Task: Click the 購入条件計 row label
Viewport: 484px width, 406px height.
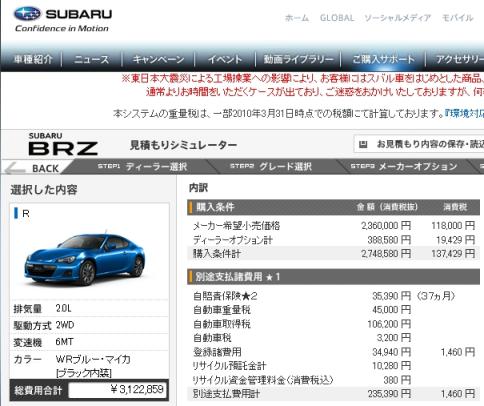Action: (217, 254)
